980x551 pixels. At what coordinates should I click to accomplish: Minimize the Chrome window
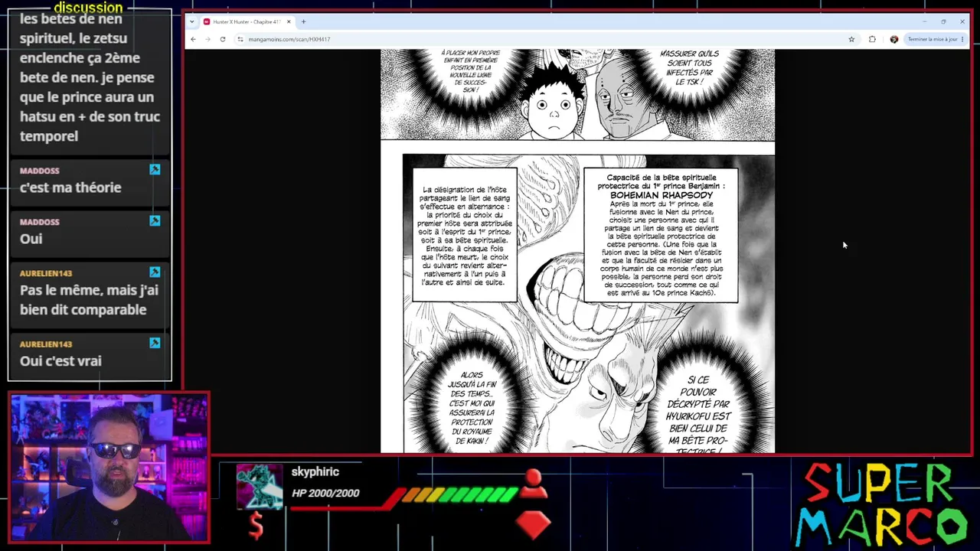point(924,21)
